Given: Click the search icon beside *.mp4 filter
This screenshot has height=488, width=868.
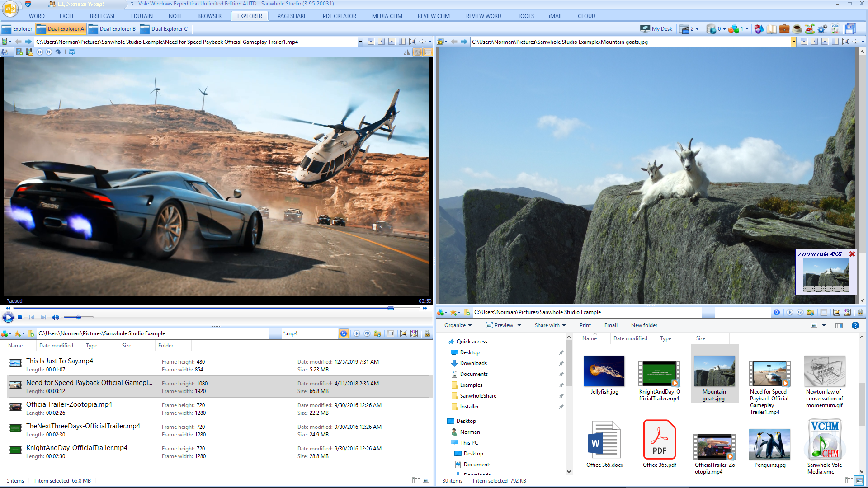Looking at the screenshot, I should tap(344, 333).
